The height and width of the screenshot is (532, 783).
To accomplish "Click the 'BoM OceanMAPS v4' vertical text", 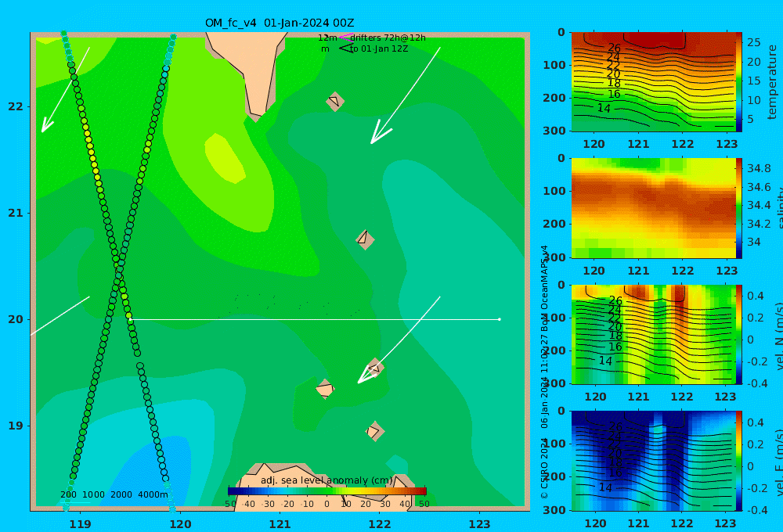I will pos(544,289).
